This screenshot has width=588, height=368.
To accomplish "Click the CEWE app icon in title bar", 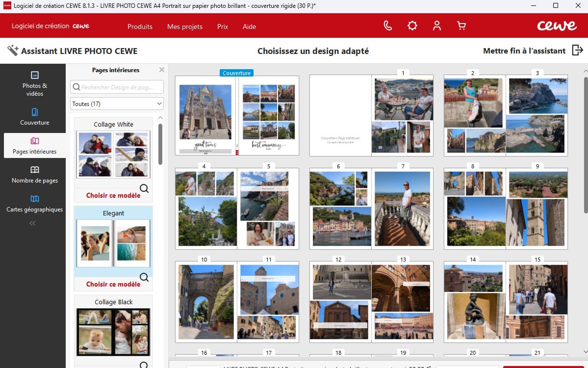I will point(7,5).
